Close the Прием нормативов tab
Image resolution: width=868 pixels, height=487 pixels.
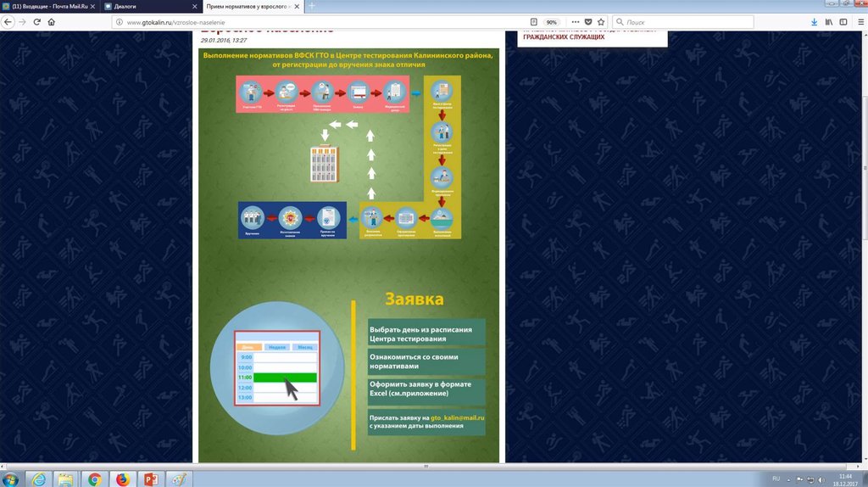[297, 7]
